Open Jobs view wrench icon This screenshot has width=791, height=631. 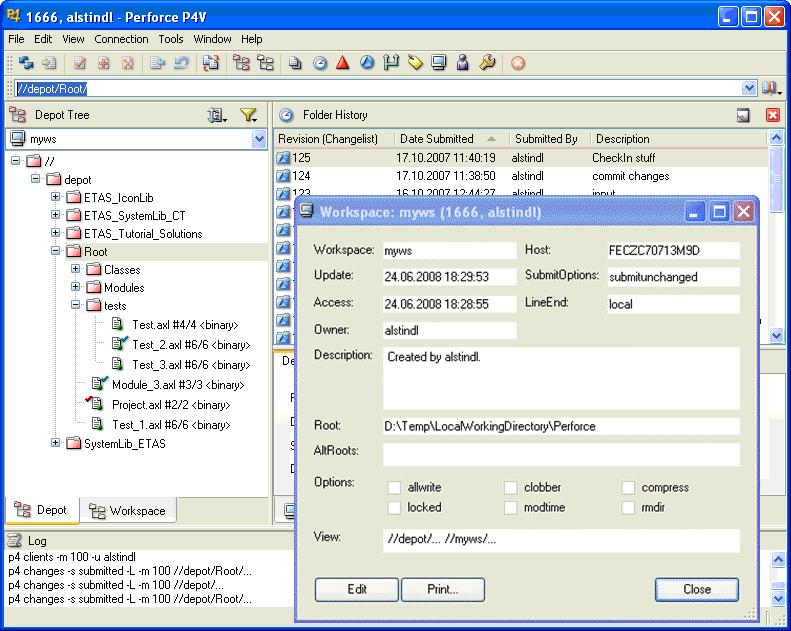(x=487, y=63)
